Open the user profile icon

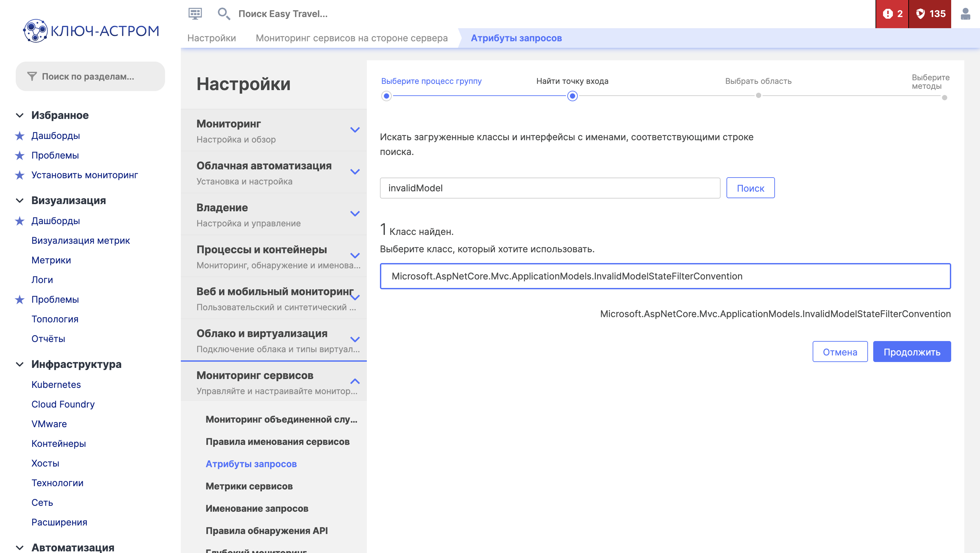(965, 14)
